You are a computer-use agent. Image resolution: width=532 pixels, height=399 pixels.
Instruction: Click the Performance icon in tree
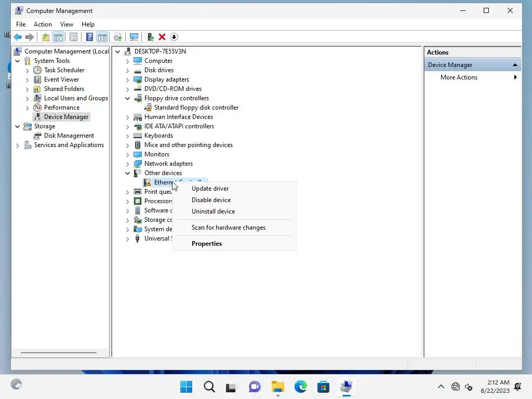(x=37, y=108)
